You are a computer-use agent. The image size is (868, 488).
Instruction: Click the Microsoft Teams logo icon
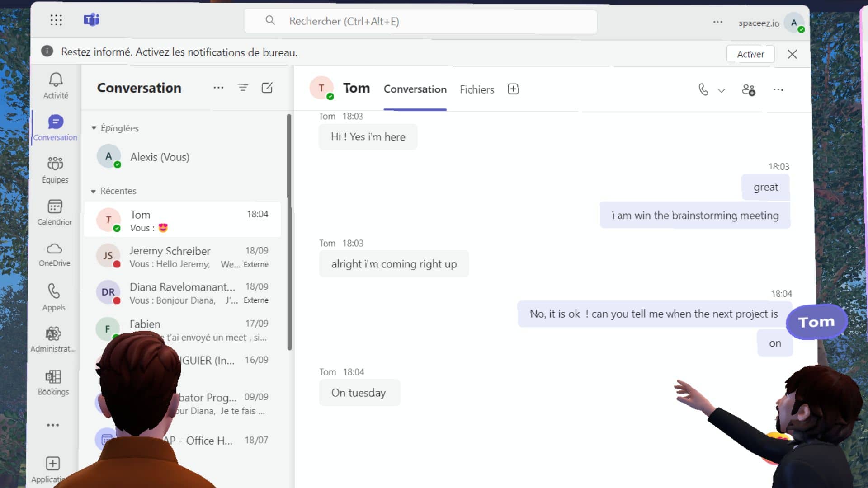click(91, 20)
